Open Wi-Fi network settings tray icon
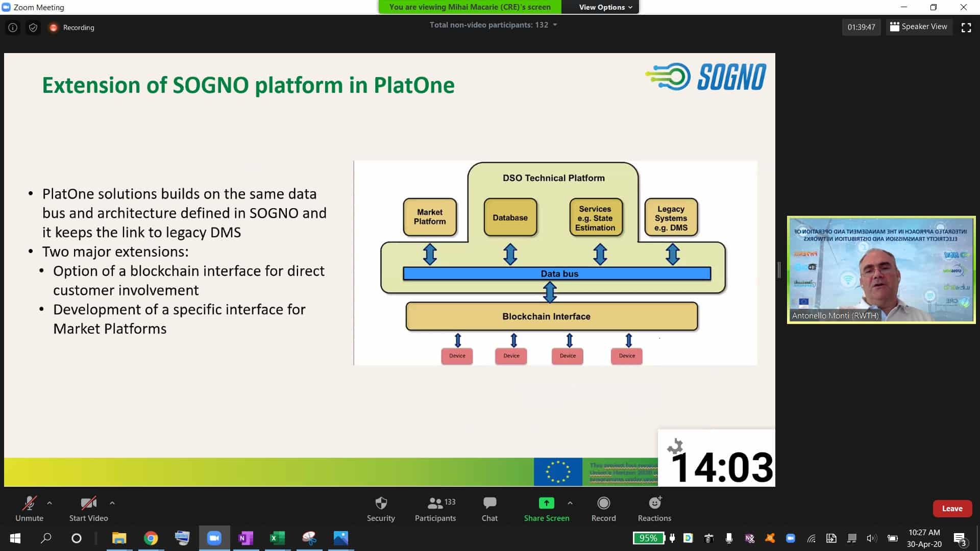Image resolution: width=980 pixels, height=551 pixels. tap(811, 538)
